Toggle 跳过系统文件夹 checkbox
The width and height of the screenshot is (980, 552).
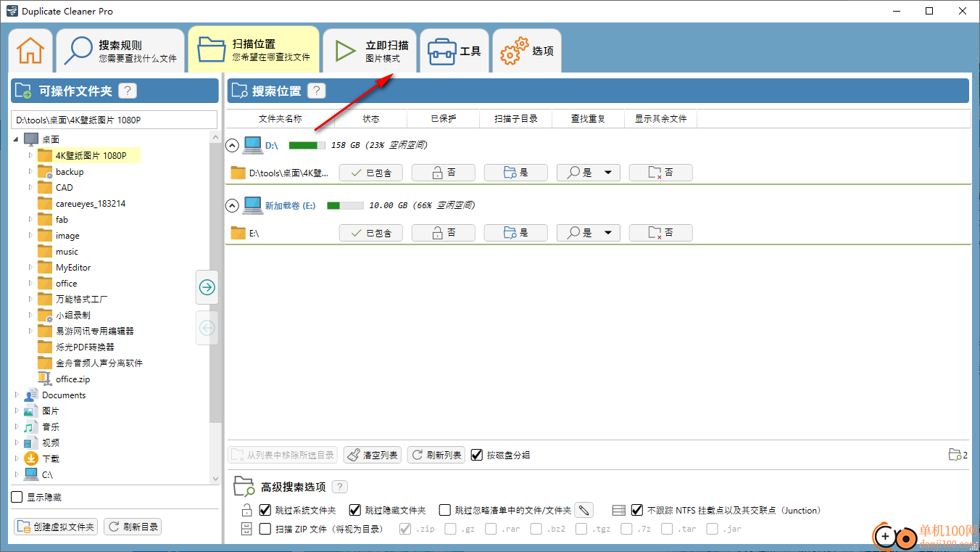(x=265, y=510)
